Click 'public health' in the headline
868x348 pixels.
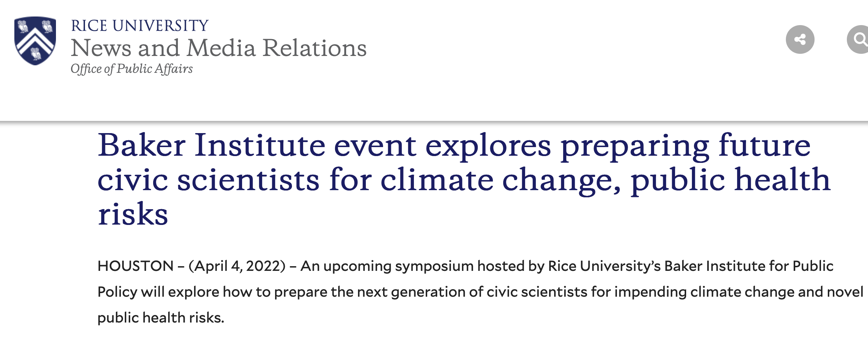point(730,180)
